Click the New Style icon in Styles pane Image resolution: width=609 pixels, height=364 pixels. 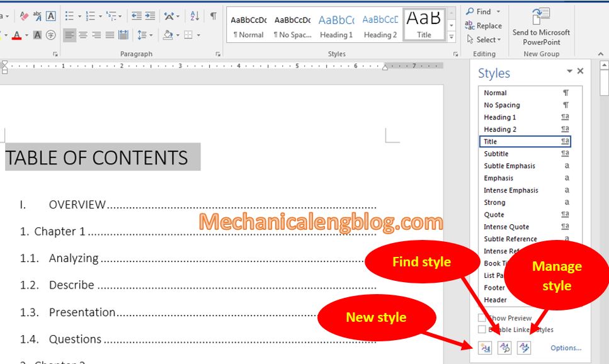click(x=485, y=347)
